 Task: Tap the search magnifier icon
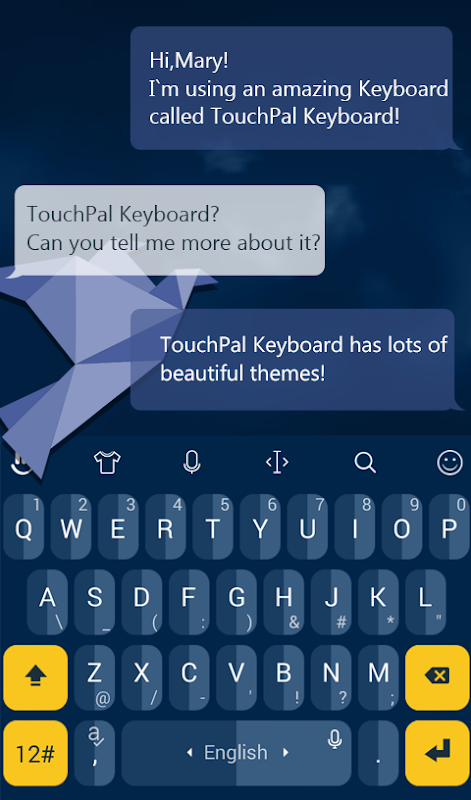(365, 462)
